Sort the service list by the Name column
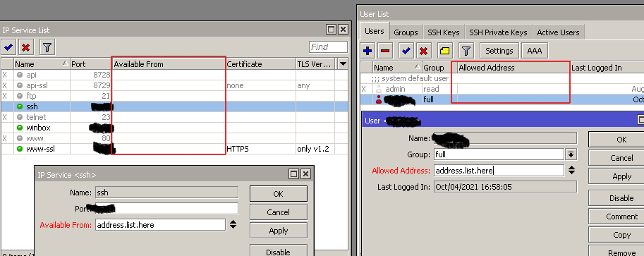Screen dimensions: 644x256 [x=42, y=63]
